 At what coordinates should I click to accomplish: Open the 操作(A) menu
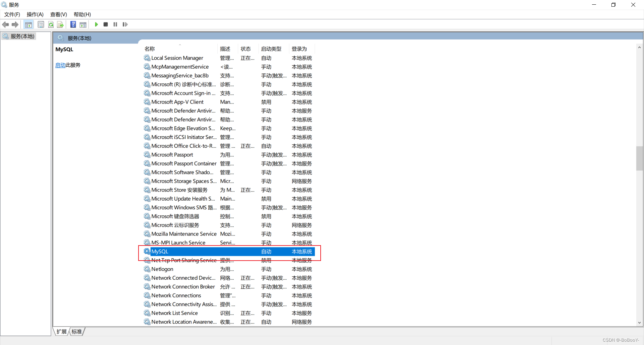(x=35, y=14)
